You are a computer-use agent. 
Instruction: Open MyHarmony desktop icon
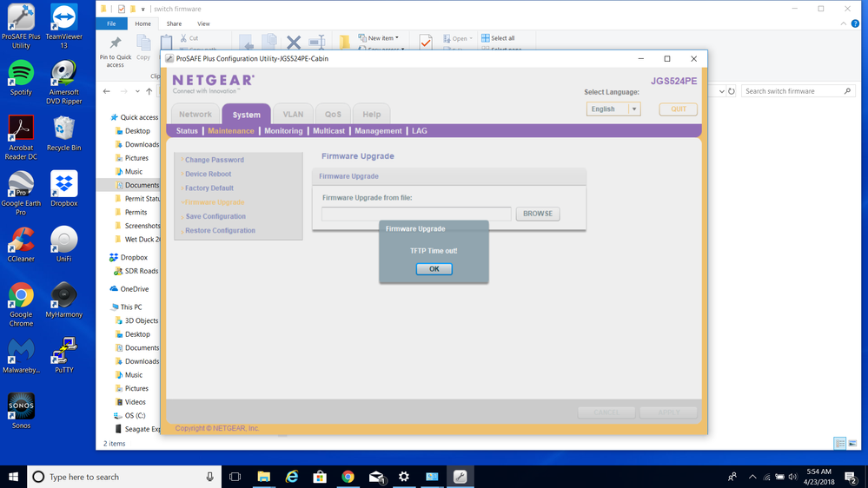[x=63, y=300]
